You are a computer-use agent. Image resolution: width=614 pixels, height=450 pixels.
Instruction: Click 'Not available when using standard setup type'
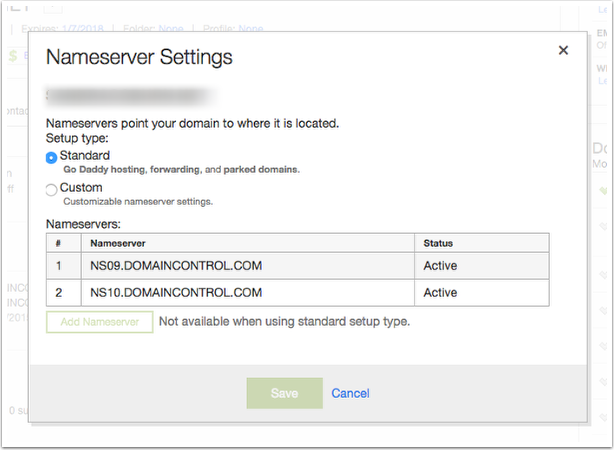coord(284,322)
